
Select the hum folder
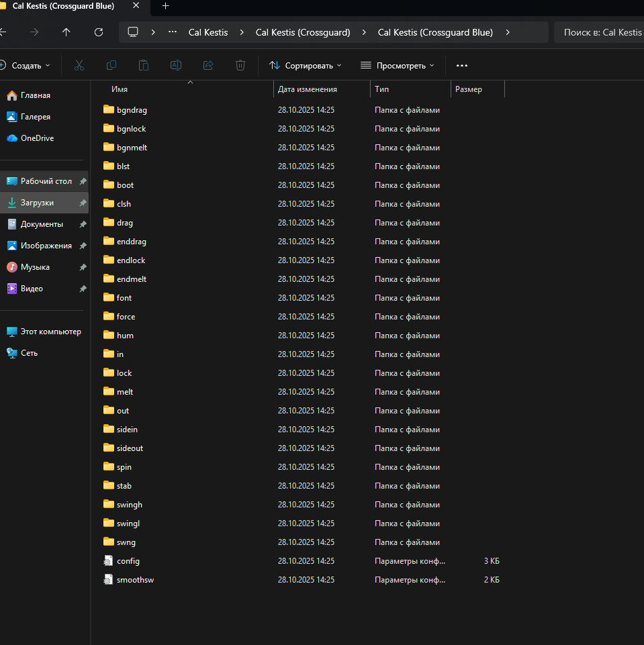pyautogui.click(x=125, y=336)
